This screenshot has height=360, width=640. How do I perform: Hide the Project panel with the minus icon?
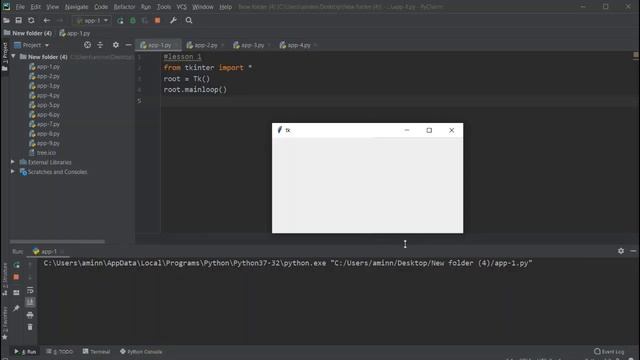pyautogui.click(x=128, y=45)
